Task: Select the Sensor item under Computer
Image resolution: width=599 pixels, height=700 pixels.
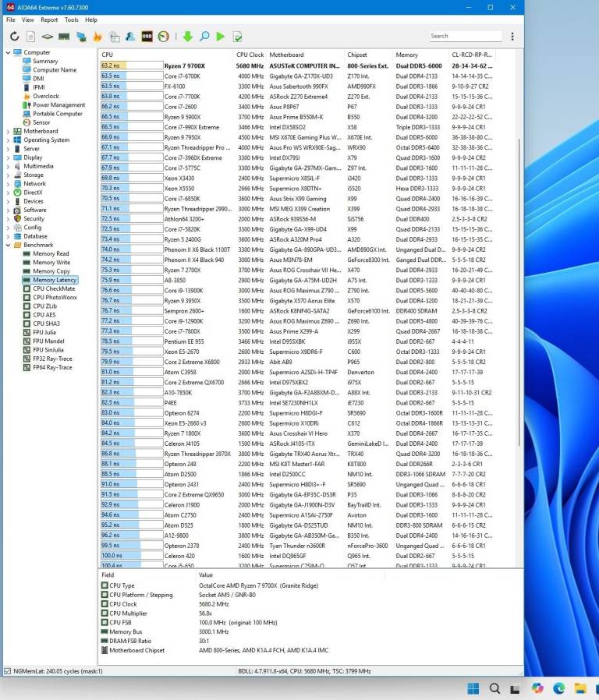Action: coord(41,122)
